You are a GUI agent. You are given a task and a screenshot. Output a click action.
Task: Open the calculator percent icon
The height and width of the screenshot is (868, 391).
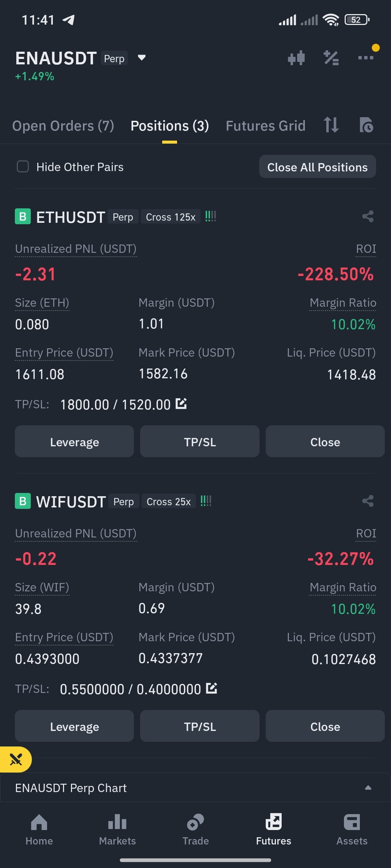click(331, 58)
